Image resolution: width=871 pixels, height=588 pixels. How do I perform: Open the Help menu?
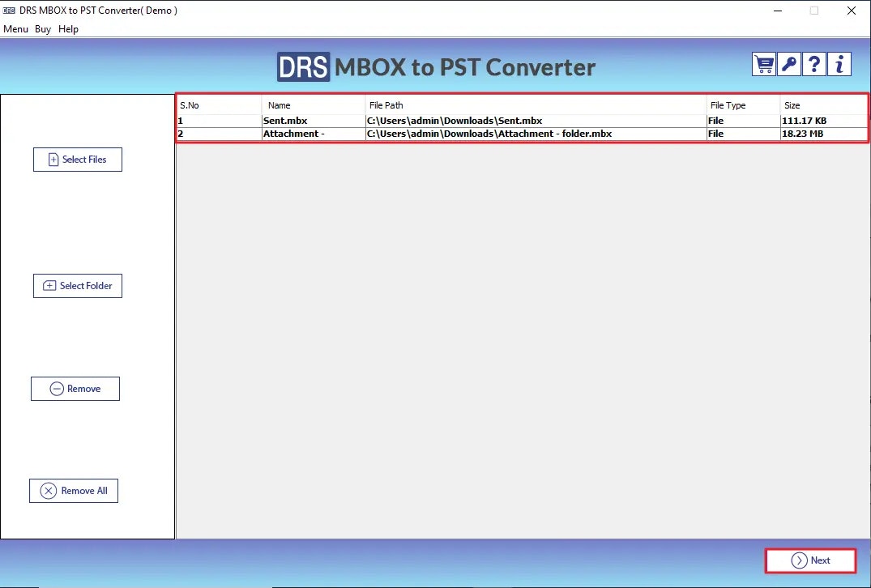68,29
